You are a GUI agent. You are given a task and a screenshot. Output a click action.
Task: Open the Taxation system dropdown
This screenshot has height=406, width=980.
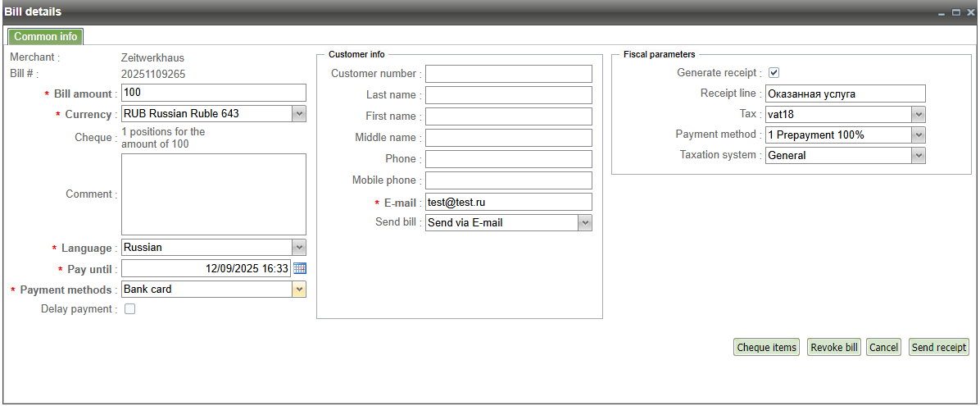(x=919, y=156)
